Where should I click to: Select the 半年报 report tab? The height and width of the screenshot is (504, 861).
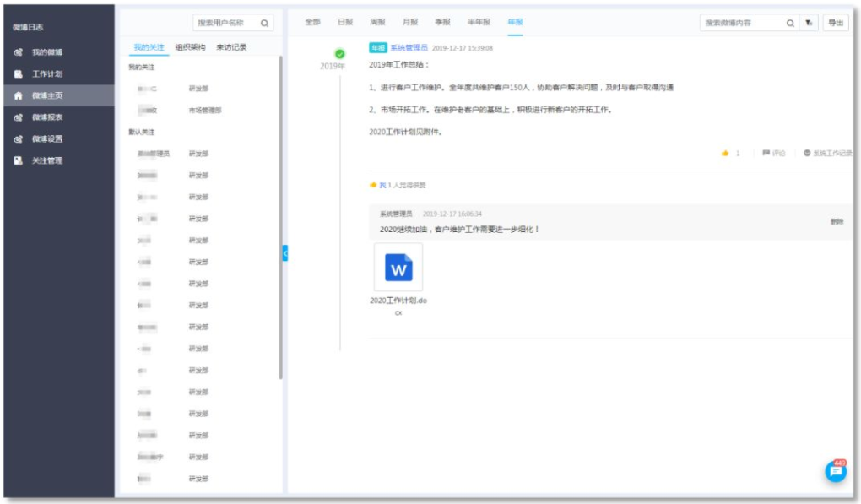tap(479, 22)
